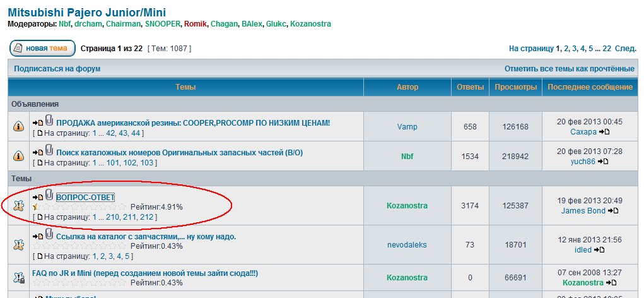Go to last post icon after idled

pos(599,250)
